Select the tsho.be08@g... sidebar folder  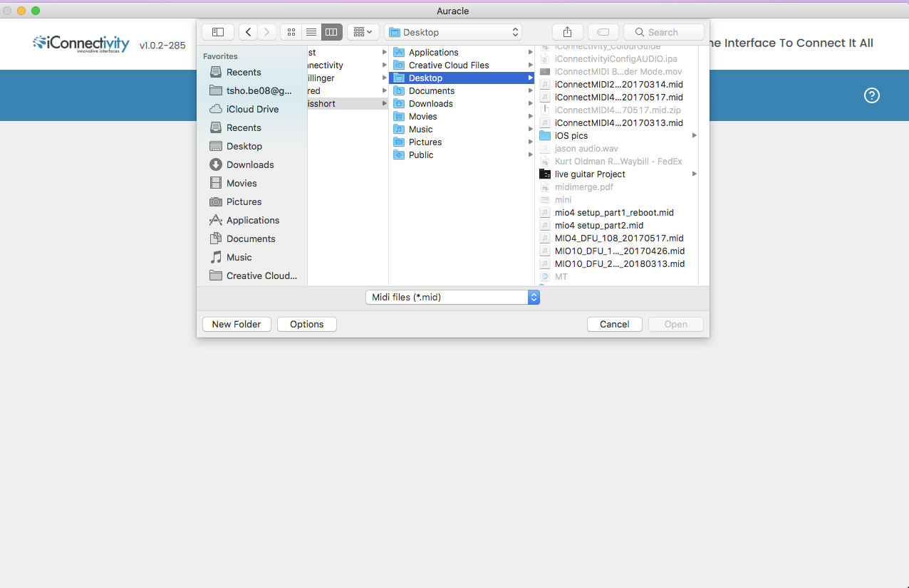(251, 90)
